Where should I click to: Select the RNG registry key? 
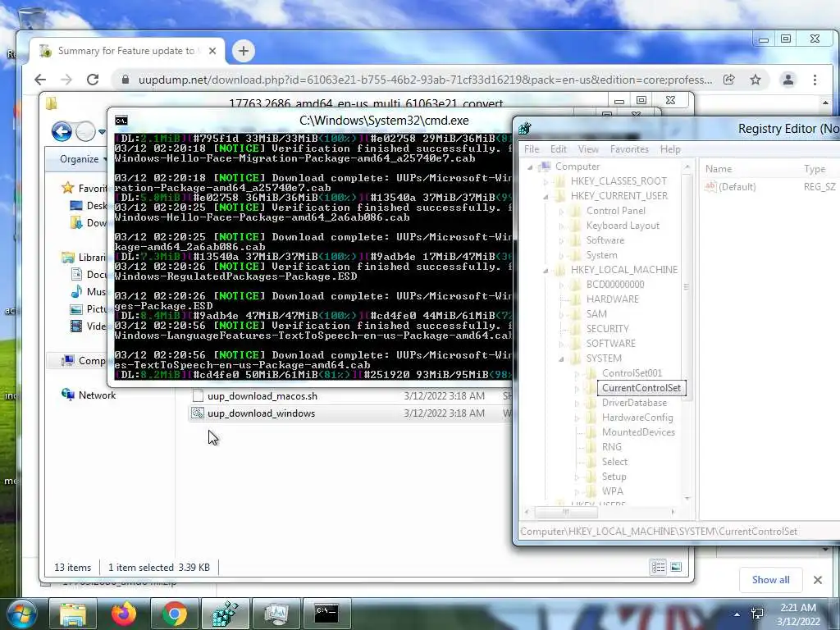611,447
